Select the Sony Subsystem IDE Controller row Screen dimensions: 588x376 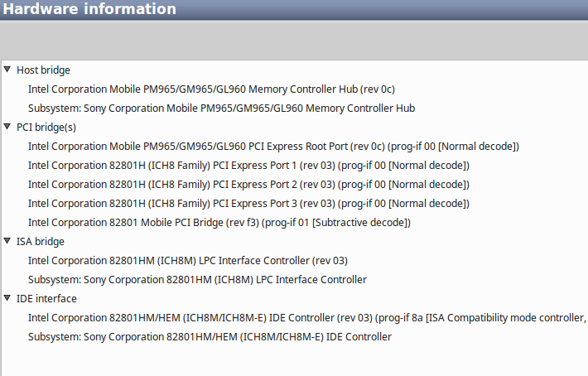[x=210, y=336]
